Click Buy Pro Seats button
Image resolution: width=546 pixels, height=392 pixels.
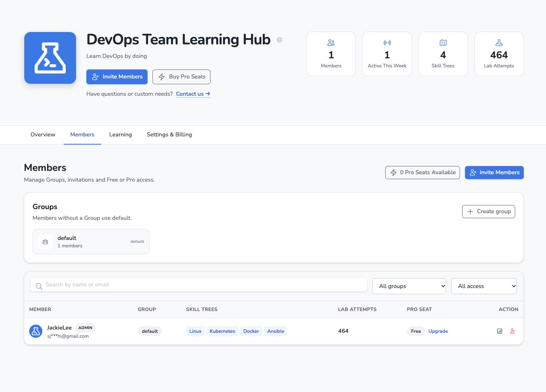tap(181, 77)
